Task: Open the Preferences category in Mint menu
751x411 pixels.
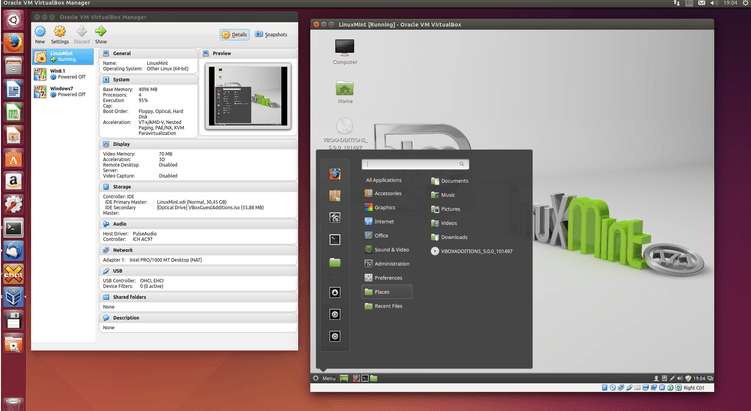Action: pos(384,277)
